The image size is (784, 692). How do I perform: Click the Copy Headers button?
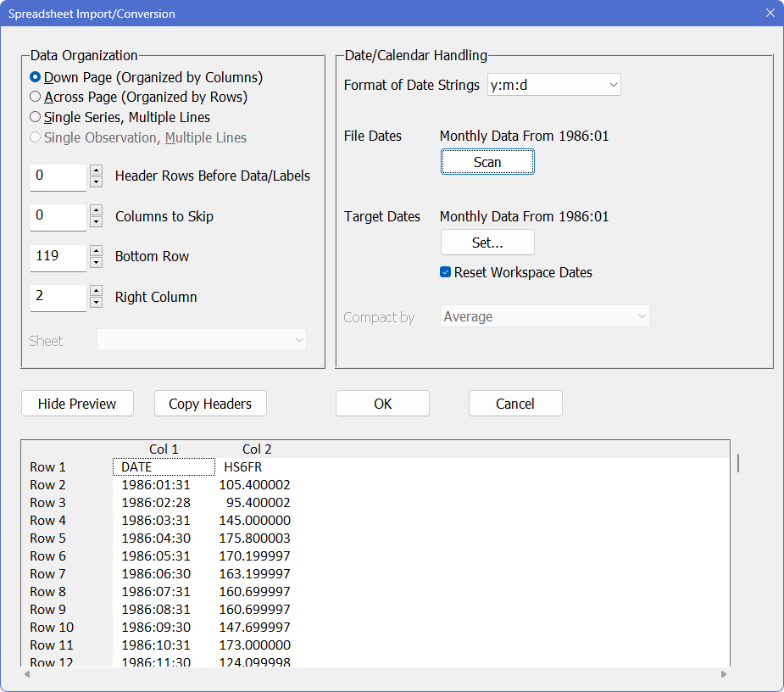coord(210,404)
